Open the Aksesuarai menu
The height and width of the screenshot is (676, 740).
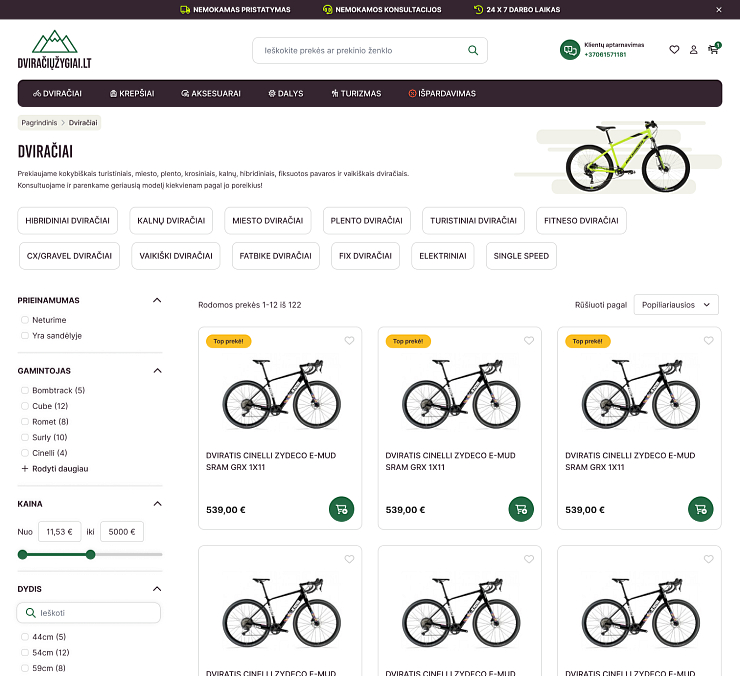pyautogui.click(x=211, y=93)
